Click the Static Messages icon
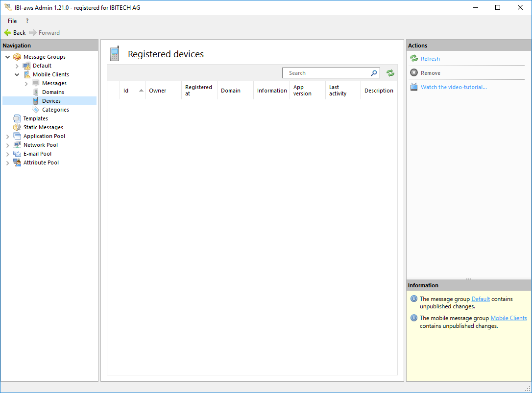 17,127
